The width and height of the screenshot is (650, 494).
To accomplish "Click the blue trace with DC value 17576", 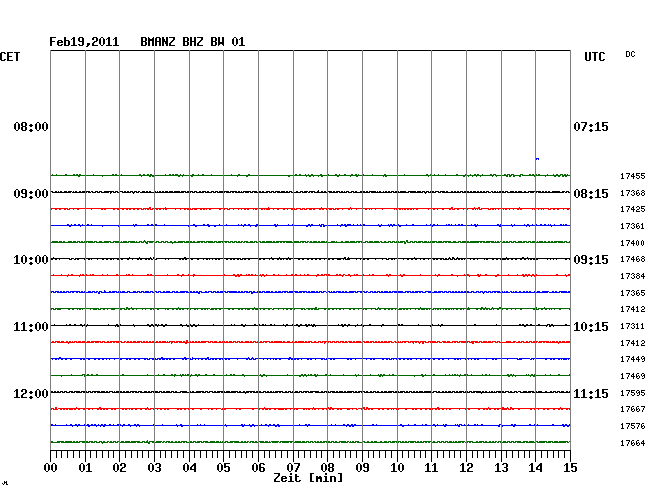I will pos(310,425).
